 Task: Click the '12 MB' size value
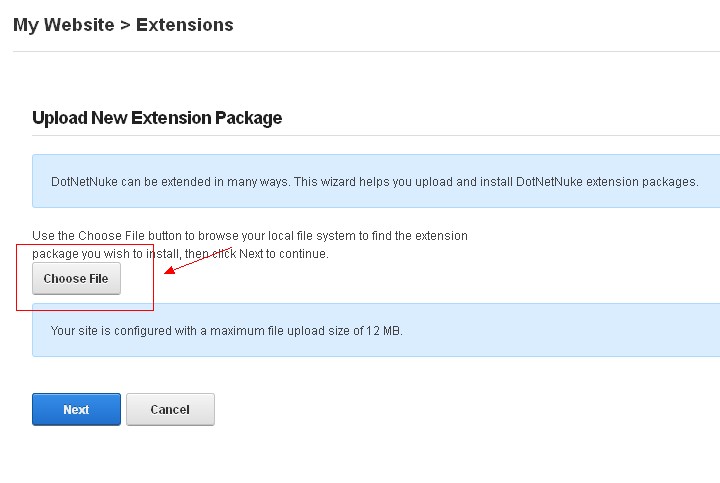(383, 330)
